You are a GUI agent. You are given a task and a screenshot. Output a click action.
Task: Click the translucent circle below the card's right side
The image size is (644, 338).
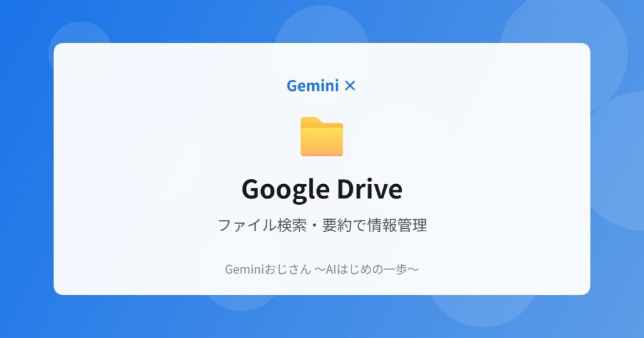481,311
